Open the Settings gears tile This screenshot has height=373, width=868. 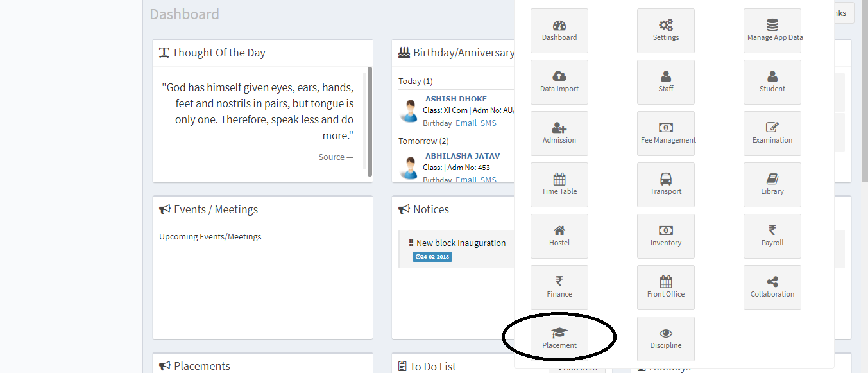click(x=666, y=31)
